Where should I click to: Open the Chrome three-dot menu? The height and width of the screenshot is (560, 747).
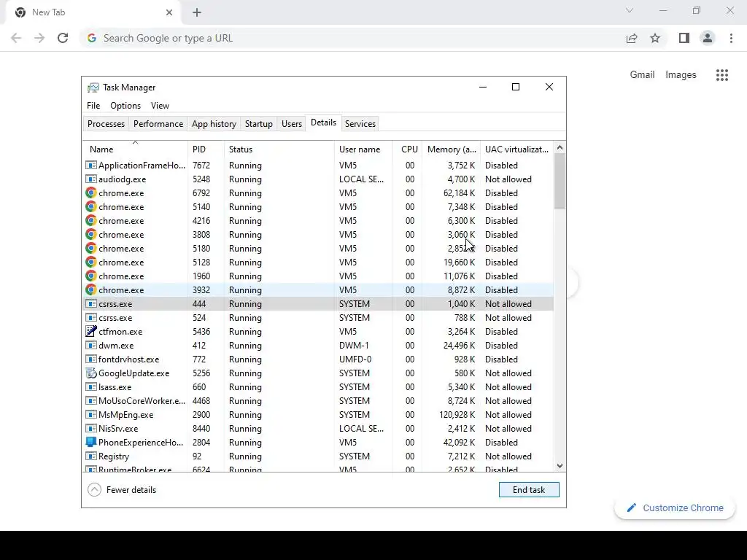pyautogui.click(x=731, y=38)
